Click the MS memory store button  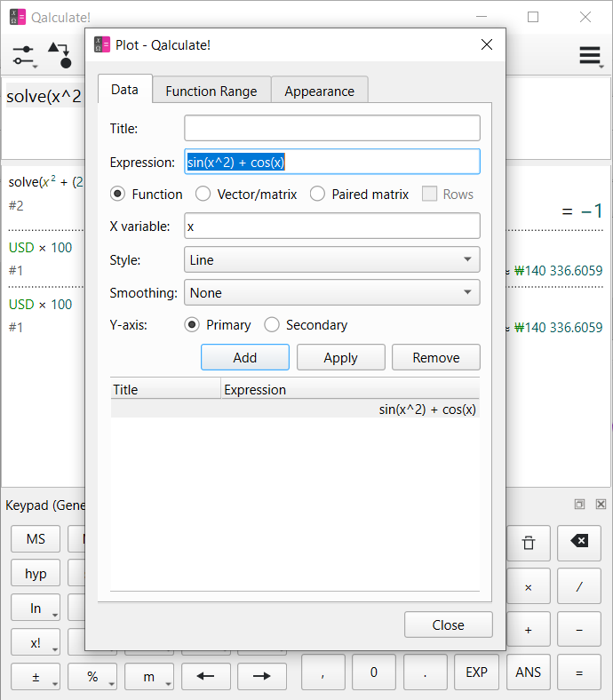[x=36, y=539]
